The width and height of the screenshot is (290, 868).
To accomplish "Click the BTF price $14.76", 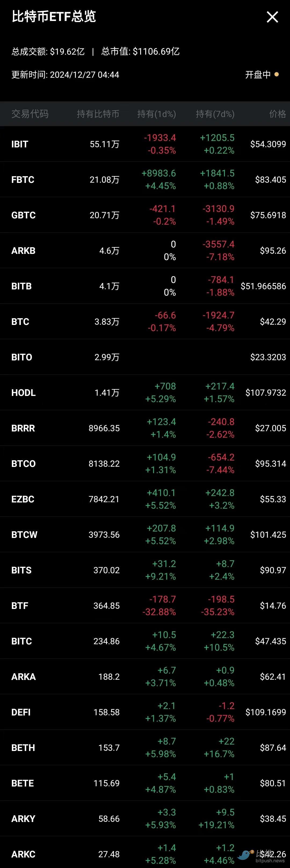I will [273, 605].
